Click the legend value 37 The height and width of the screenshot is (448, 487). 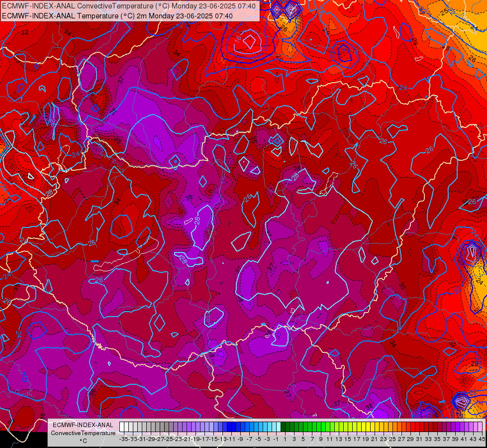[446, 439]
